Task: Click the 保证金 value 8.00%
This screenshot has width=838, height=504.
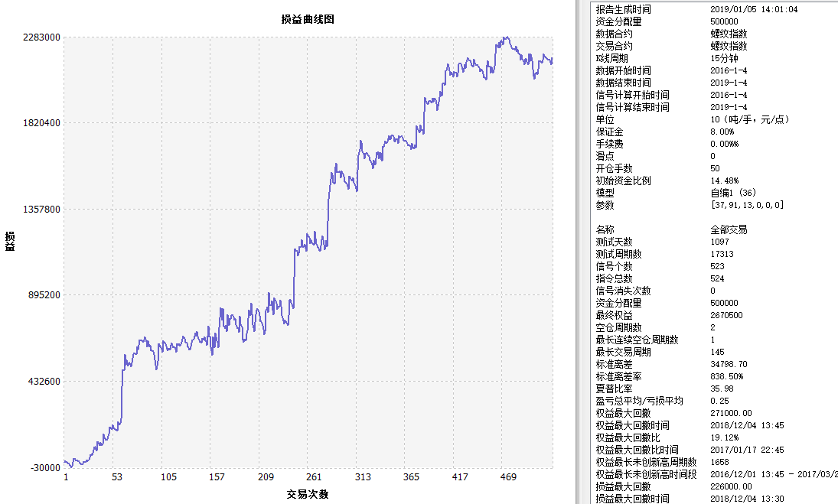Action: click(723, 132)
